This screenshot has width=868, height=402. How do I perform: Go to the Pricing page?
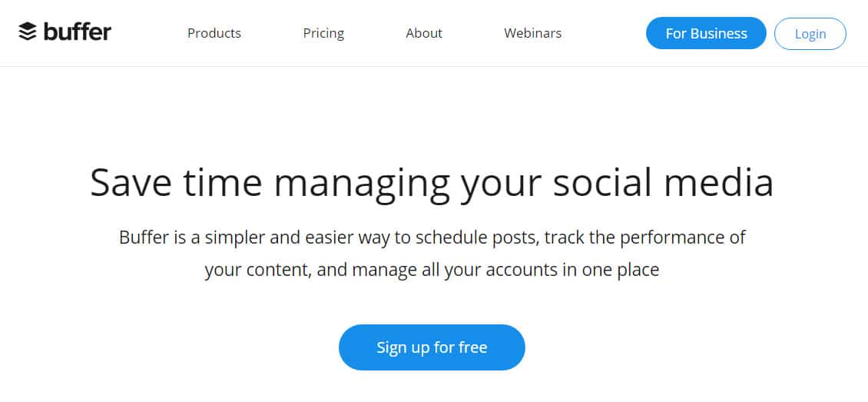(323, 33)
